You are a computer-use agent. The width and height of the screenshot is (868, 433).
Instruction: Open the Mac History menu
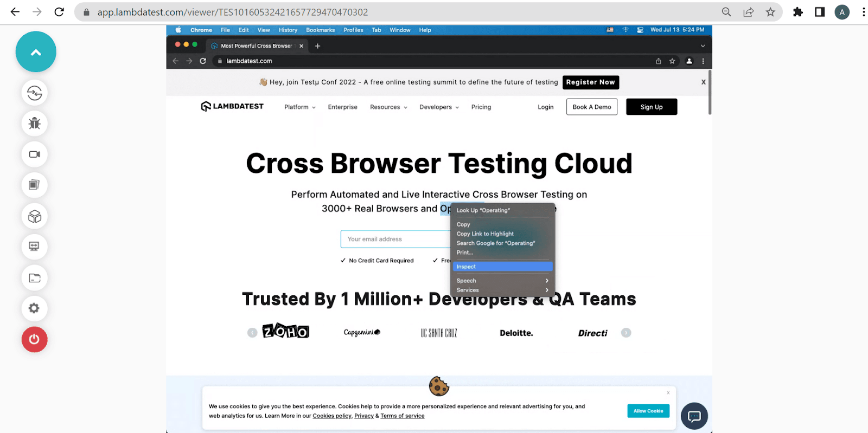tap(288, 30)
